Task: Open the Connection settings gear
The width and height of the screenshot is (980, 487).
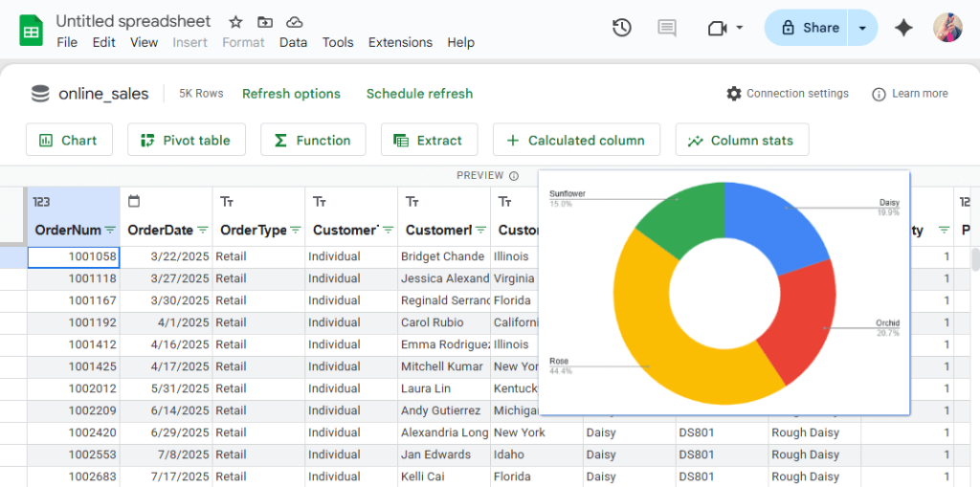Action: (x=734, y=94)
